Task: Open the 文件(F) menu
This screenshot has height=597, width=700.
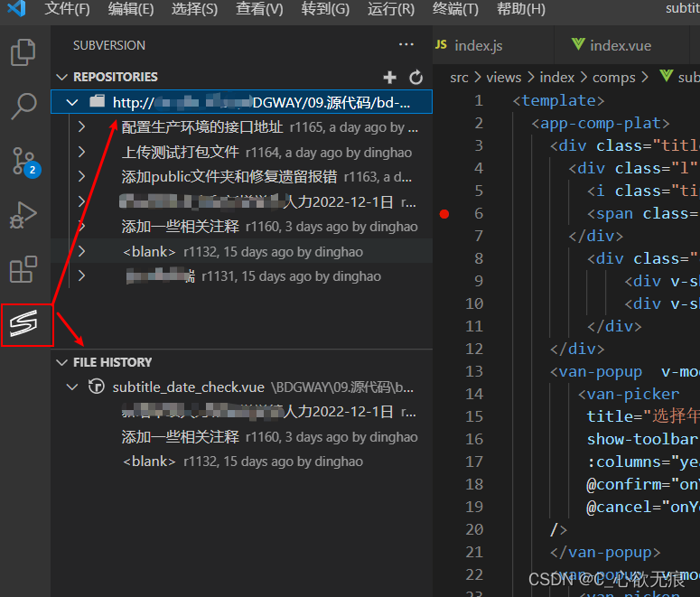Action: coord(67,8)
